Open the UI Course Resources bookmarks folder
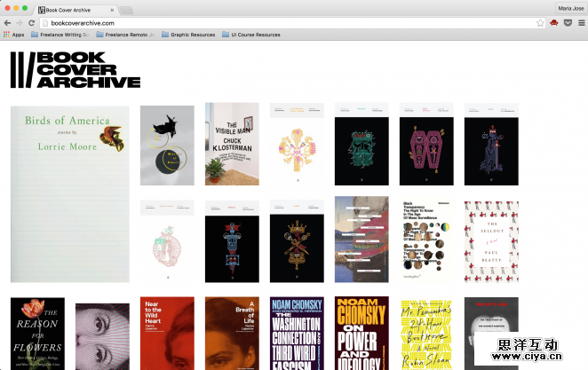Viewport: 588px width, 370px height. (x=251, y=35)
